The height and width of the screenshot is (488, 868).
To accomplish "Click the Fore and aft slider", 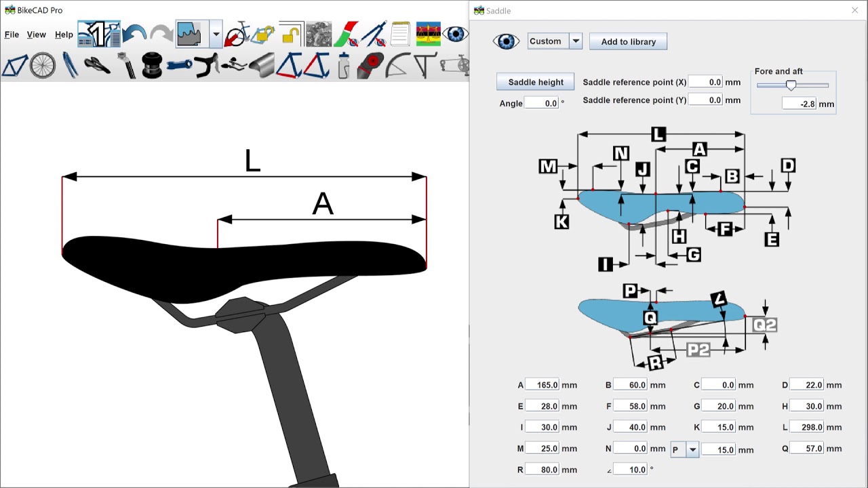I will click(793, 85).
